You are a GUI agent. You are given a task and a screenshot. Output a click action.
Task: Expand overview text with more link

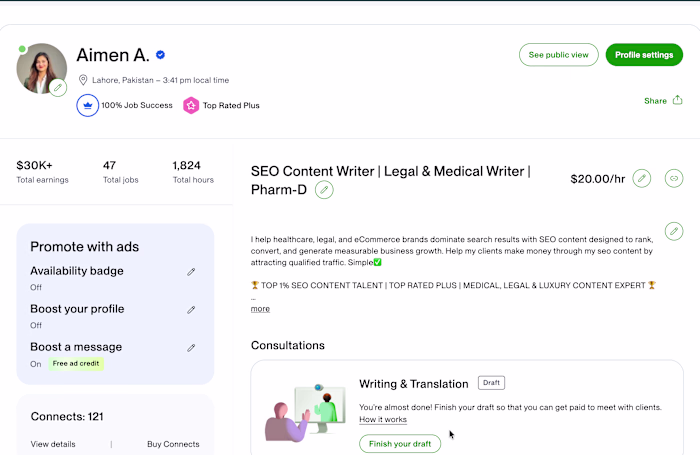pyautogui.click(x=260, y=309)
